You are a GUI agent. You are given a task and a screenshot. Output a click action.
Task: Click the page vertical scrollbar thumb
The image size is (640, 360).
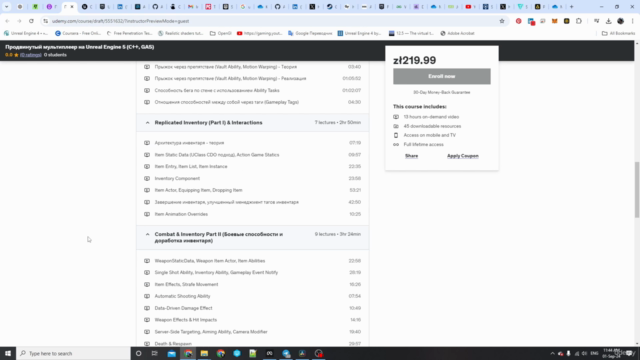(637, 190)
